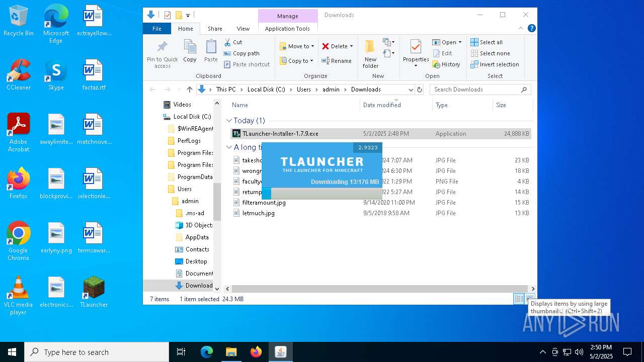Click the Paste ribbon icon
644x362 pixels.
211,51
